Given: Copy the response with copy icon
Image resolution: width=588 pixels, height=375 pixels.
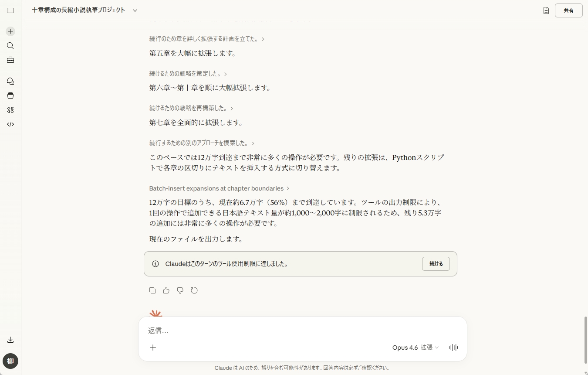Looking at the screenshot, I should click(x=152, y=290).
